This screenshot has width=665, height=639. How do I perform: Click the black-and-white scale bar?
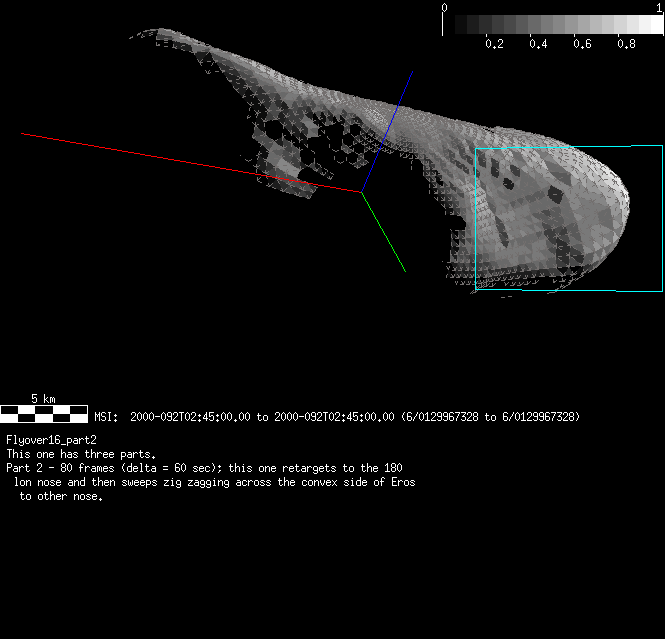tap(43, 412)
